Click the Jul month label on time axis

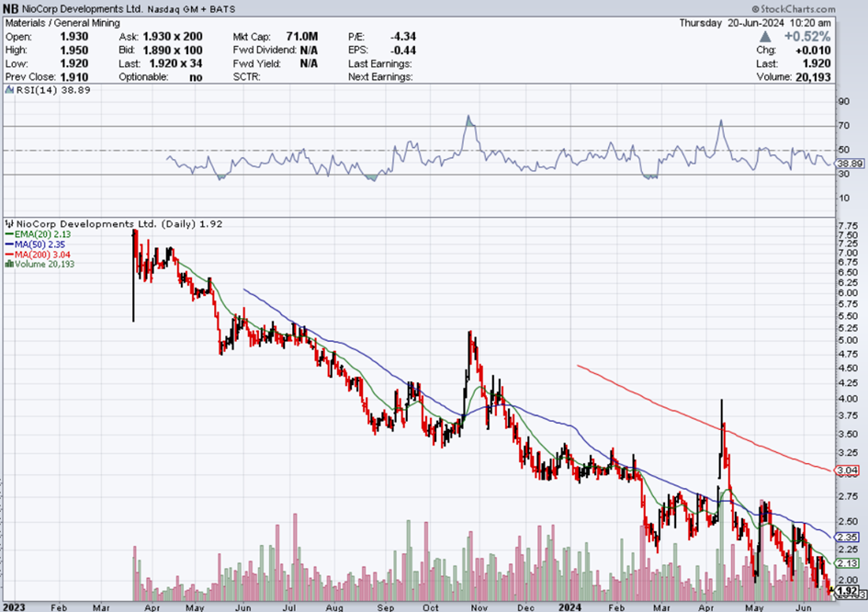tap(290, 607)
